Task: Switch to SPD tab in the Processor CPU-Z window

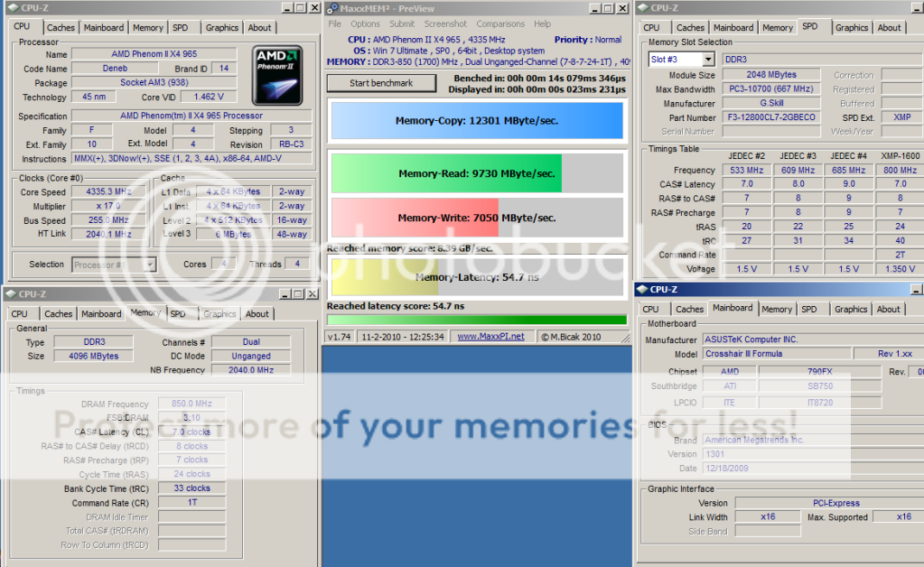Action: [x=181, y=28]
